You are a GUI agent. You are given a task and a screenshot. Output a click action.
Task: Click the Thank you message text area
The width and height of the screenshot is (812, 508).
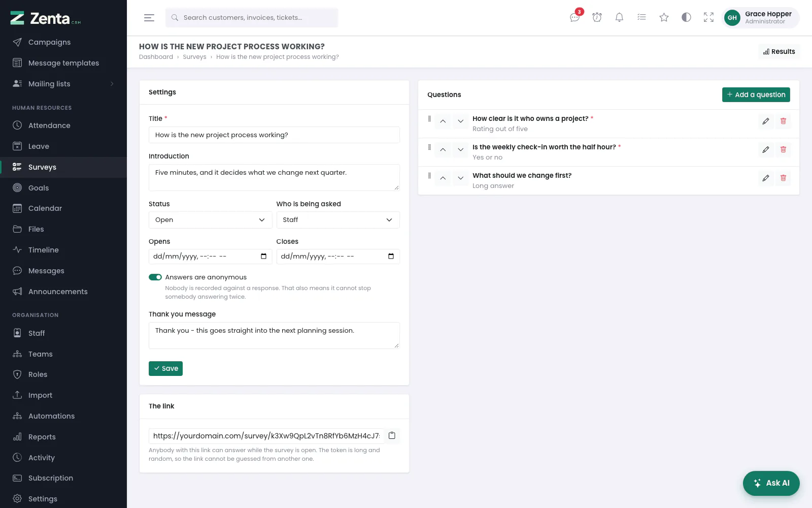coord(274,335)
